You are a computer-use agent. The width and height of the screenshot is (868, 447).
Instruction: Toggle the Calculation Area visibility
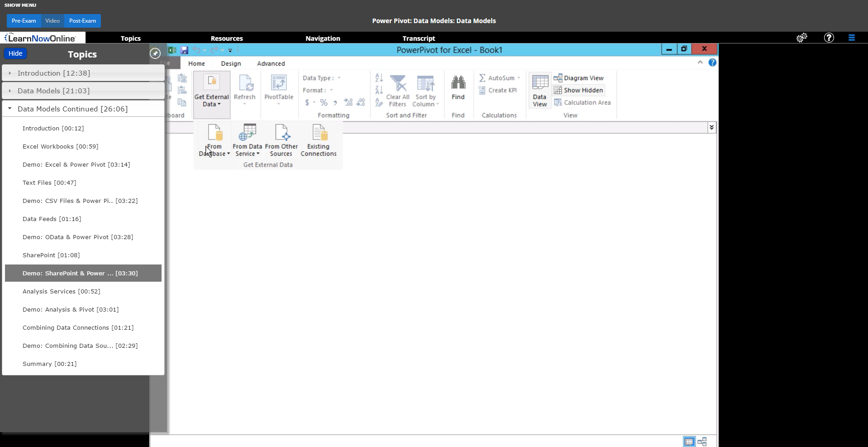pos(583,102)
